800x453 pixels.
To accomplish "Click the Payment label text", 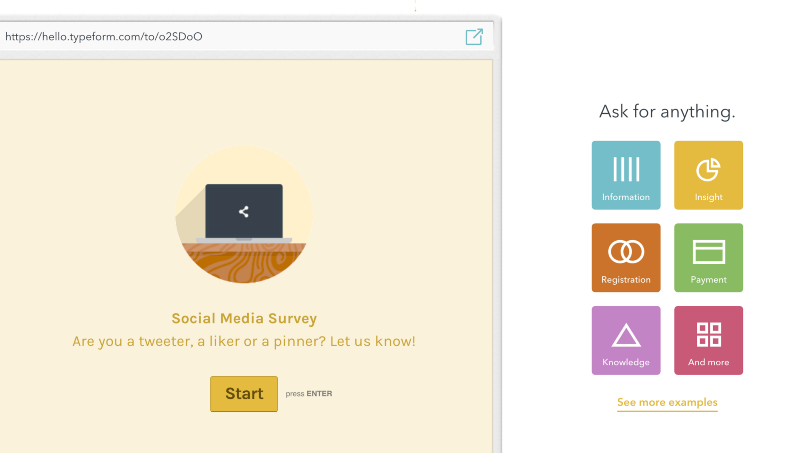I will pos(708,280).
